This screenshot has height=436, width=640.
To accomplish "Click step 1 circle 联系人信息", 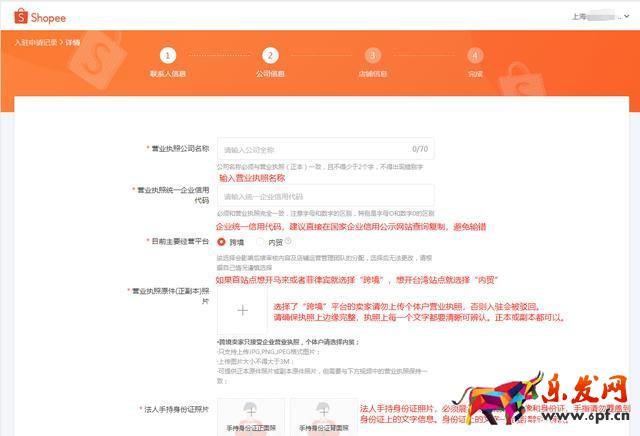I will tap(168, 56).
